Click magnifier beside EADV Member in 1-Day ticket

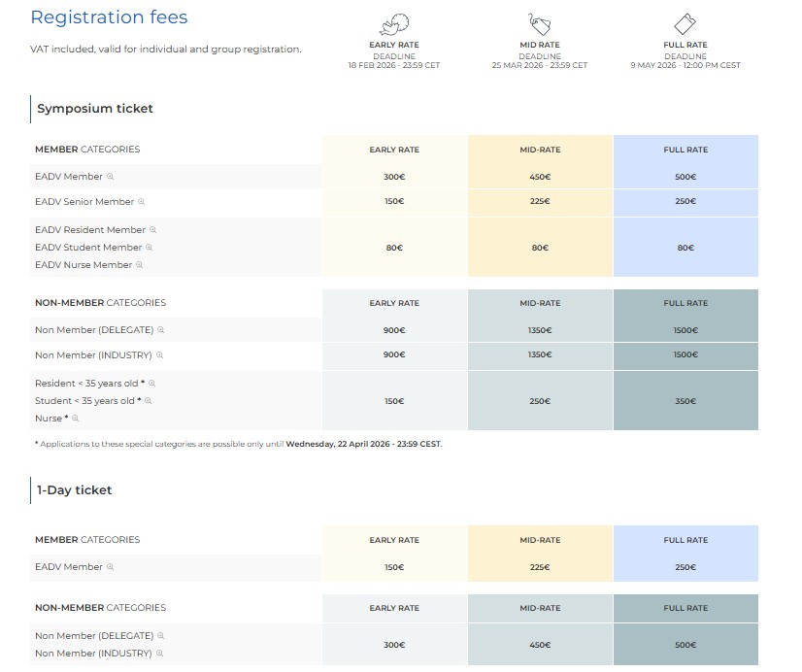pyautogui.click(x=111, y=567)
